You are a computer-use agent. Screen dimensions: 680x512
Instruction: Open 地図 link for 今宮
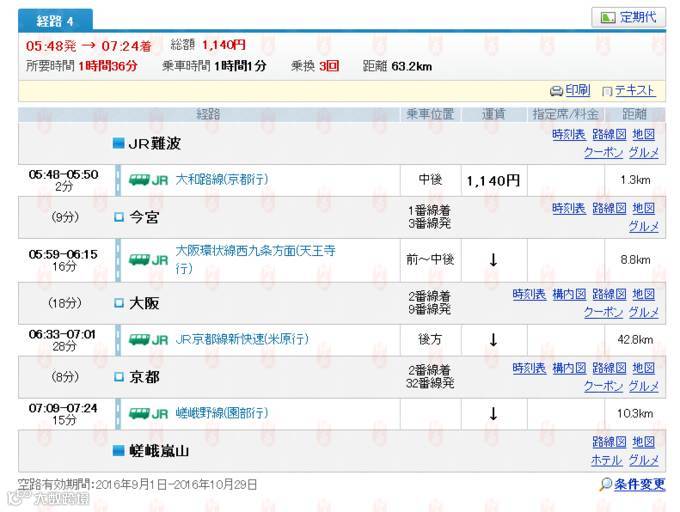coord(644,209)
